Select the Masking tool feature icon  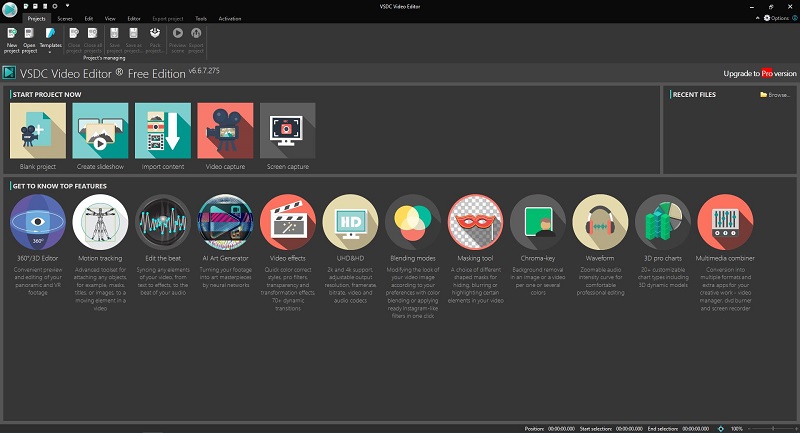475,222
